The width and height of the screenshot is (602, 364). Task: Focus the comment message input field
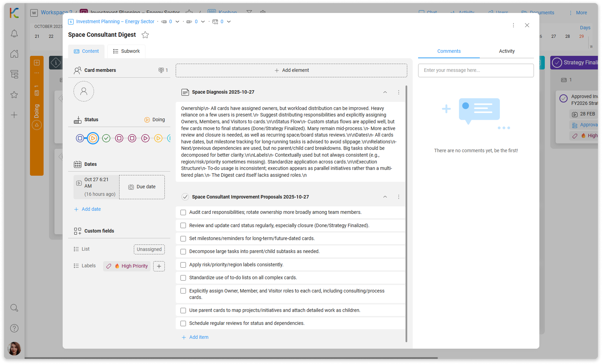(476, 70)
